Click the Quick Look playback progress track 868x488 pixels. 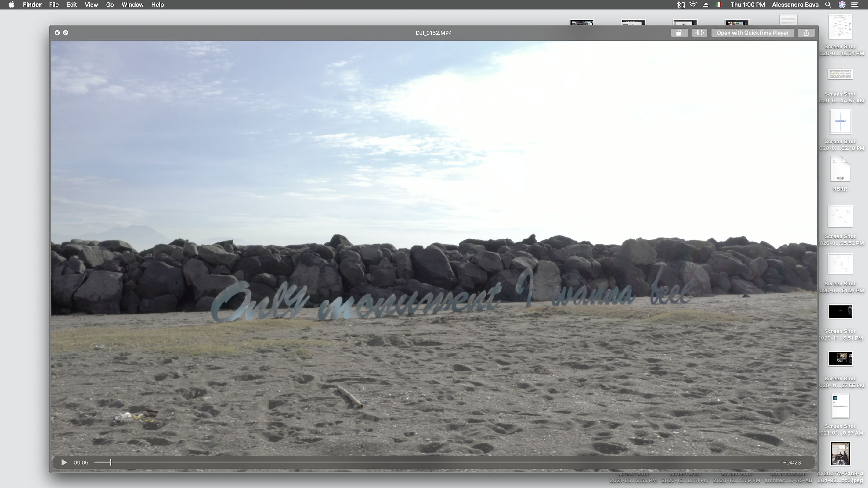coord(437,462)
